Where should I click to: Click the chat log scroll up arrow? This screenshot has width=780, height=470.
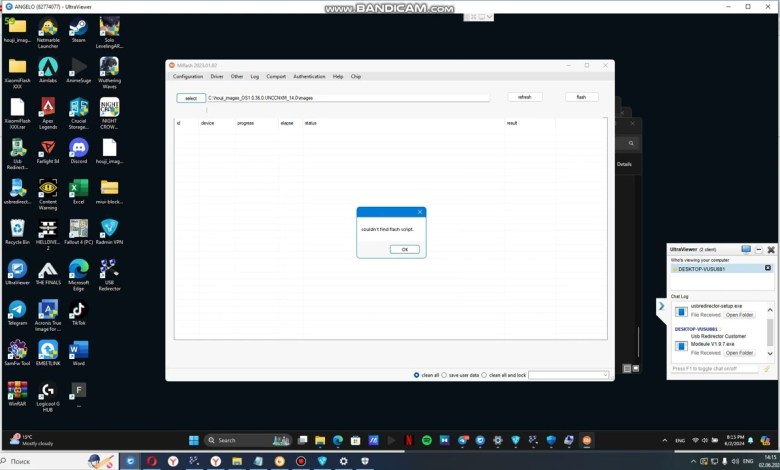click(x=770, y=310)
